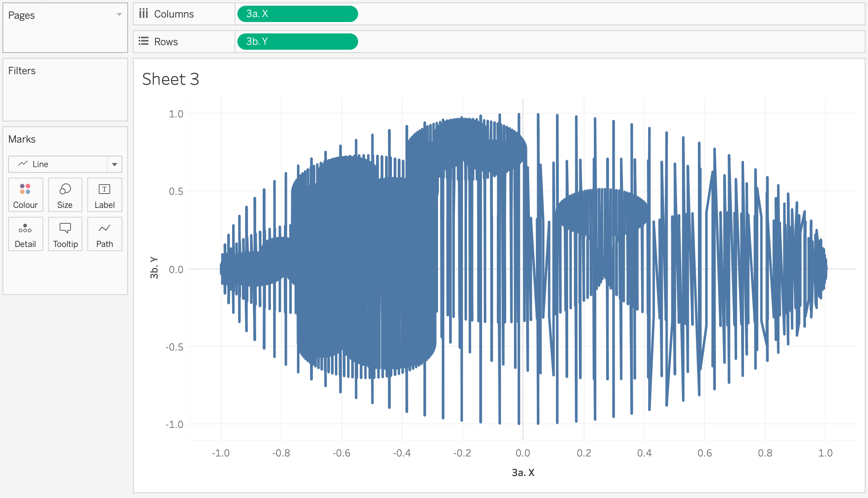Click the Sheet 3 title
This screenshot has width=868, height=498.
[x=170, y=79]
